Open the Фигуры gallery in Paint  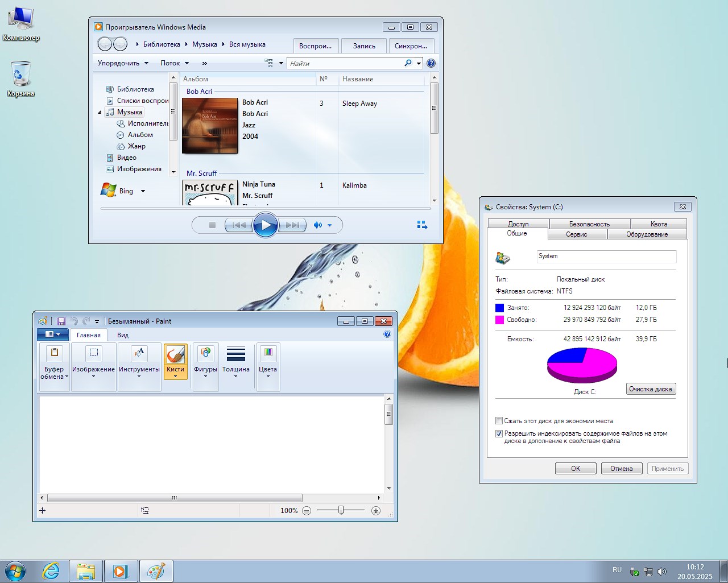[x=205, y=367]
